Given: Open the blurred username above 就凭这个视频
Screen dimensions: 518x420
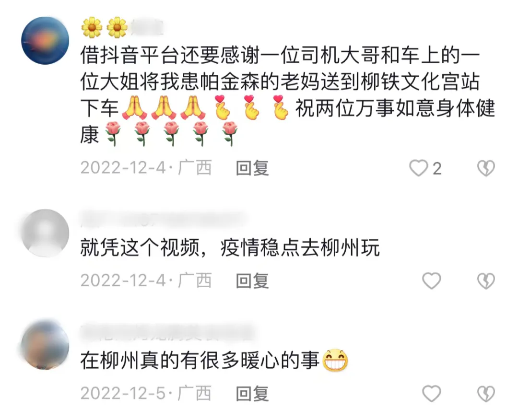Looking at the screenshot, I should point(164,219).
